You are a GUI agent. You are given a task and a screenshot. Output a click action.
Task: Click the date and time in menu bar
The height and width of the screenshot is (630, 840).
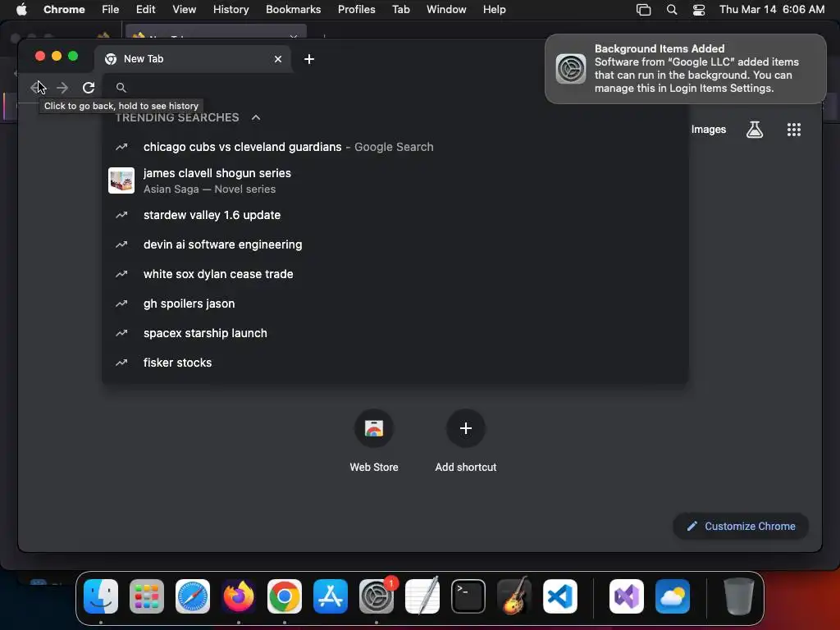tap(771, 9)
